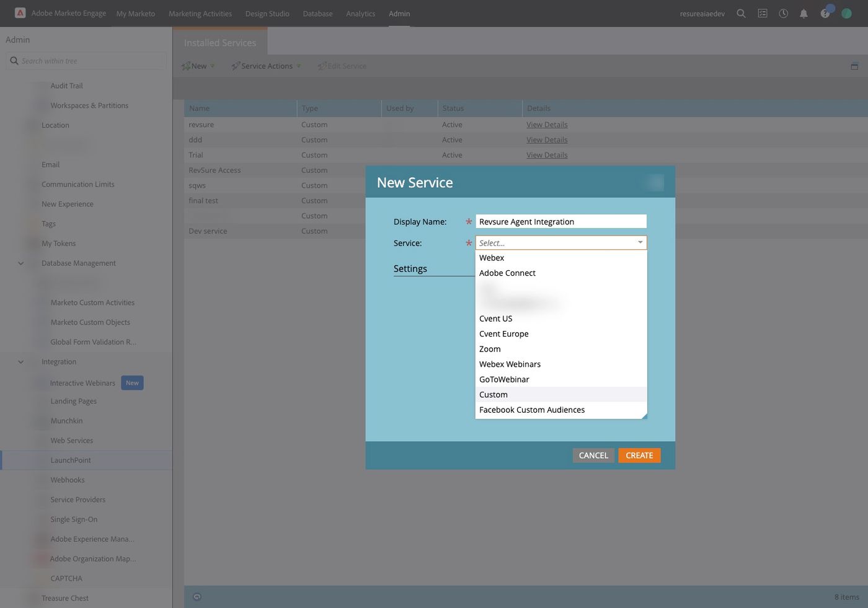
Task: Open the Marketing Activities menu item
Action: [x=200, y=14]
